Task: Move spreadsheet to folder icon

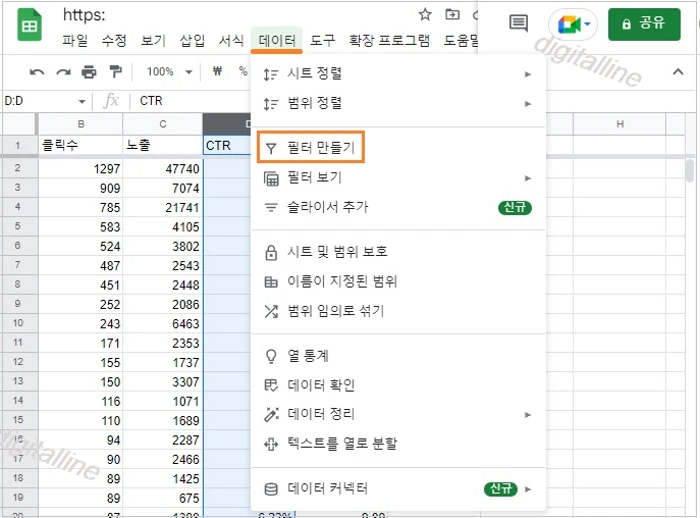Action: pos(452,15)
